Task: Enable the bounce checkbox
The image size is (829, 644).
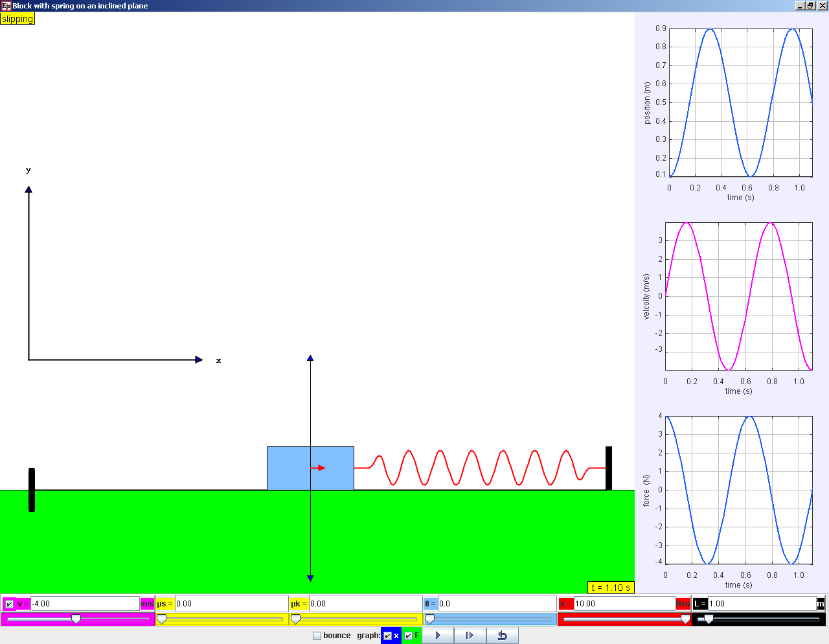Action: pyautogui.click(x=317, y=636)
